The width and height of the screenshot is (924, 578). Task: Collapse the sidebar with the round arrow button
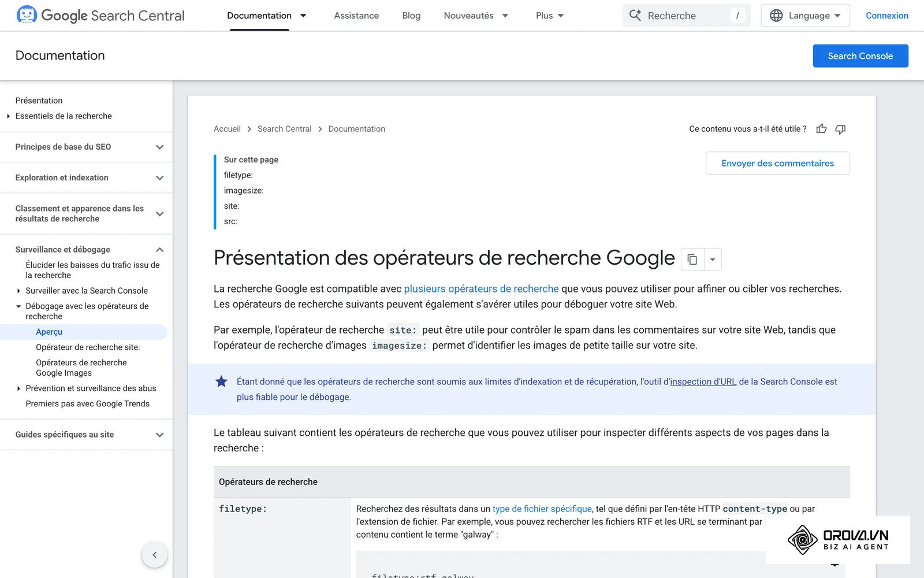[x=154, y=555]
